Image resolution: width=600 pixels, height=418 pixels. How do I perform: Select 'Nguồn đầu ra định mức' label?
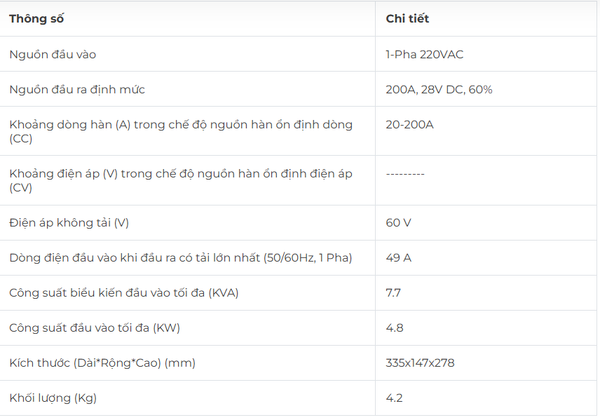tap(77, 90)
